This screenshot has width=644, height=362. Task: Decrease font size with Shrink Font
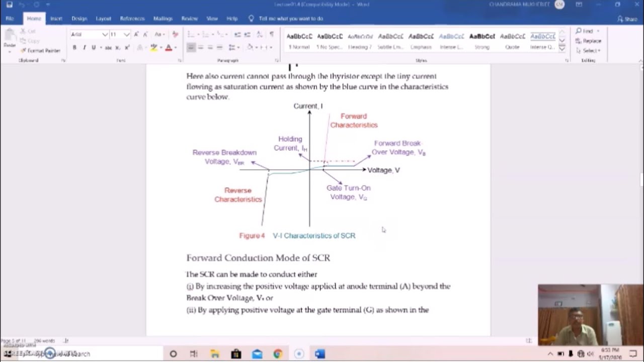tap(145, 34)
